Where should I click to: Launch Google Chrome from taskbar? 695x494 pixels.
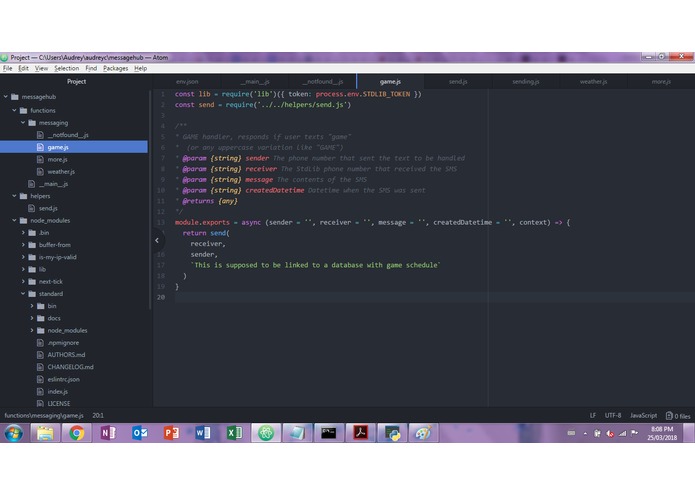[76, 433]
